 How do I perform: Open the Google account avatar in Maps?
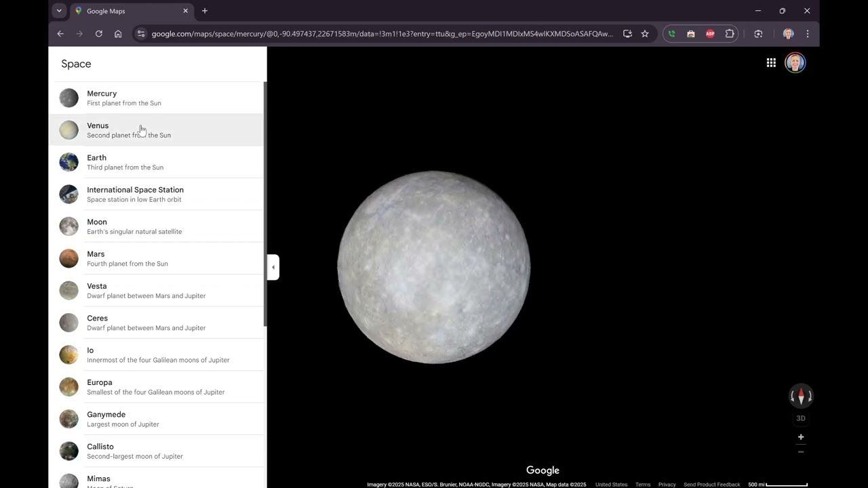[x=795, y=63]
